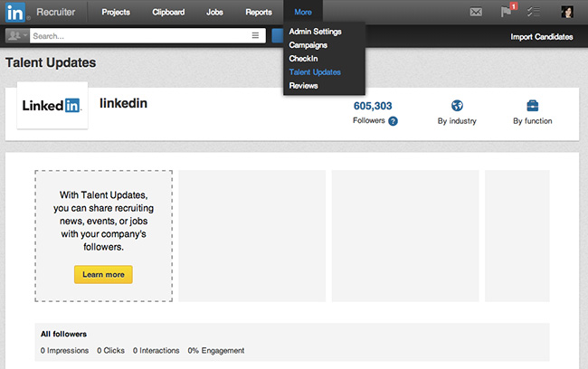View followers by function briefcase icon
This screenshot has height=369, width=588.
532,106
